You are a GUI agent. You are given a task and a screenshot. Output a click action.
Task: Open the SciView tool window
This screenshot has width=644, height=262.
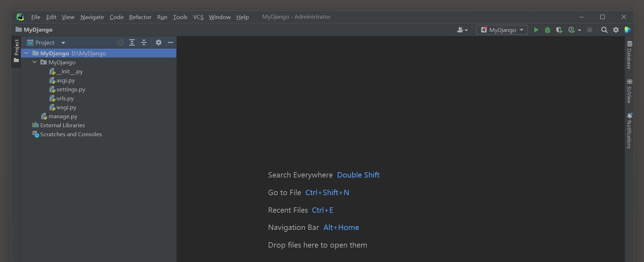coord(629,91)
